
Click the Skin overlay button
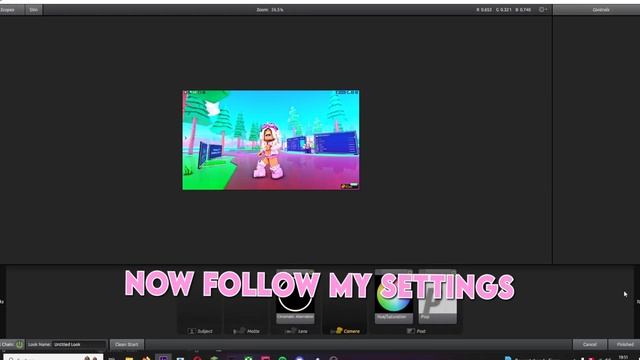coord(33,10)
